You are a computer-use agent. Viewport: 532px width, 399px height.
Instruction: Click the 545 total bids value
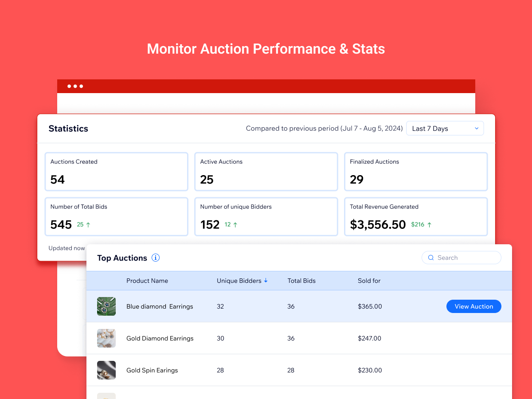click(x=61, y=225)
